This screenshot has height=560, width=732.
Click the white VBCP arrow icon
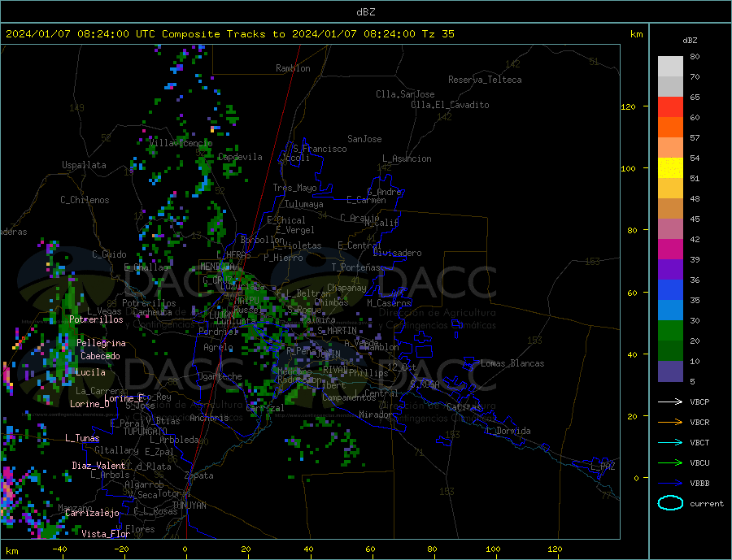[x=670, y=402]
